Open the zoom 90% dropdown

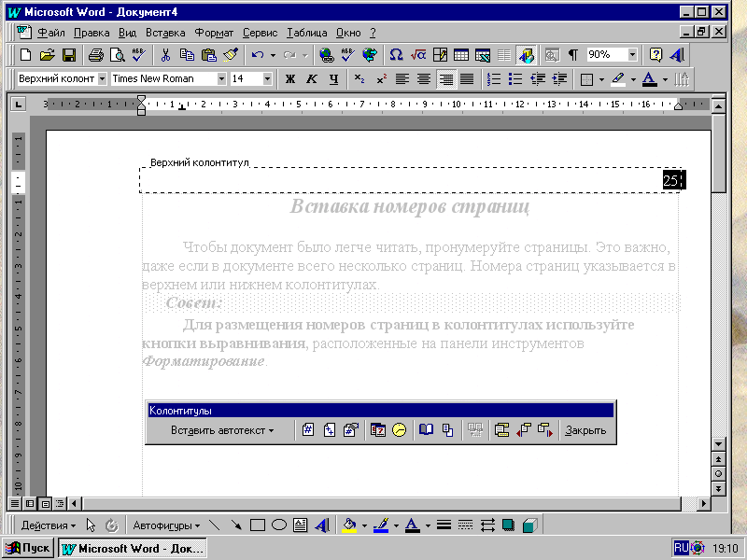tap(632, 55)
